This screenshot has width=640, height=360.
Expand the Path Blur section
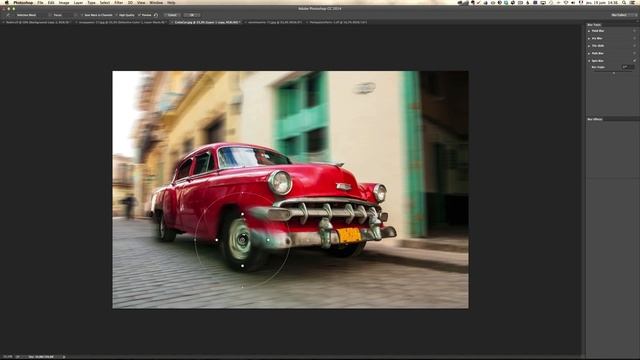pos(589,53)
